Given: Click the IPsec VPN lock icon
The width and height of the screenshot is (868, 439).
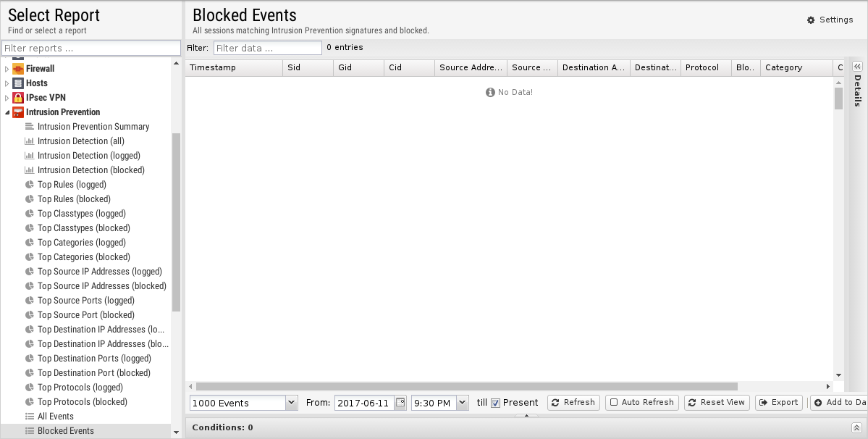Looking at the screenshot, I should [18, 98].
